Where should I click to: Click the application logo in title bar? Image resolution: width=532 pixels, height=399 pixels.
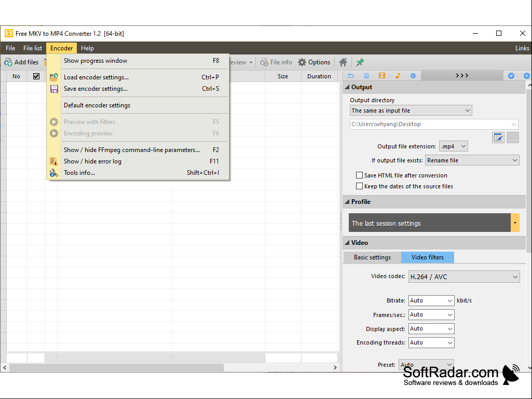point(8,33)
